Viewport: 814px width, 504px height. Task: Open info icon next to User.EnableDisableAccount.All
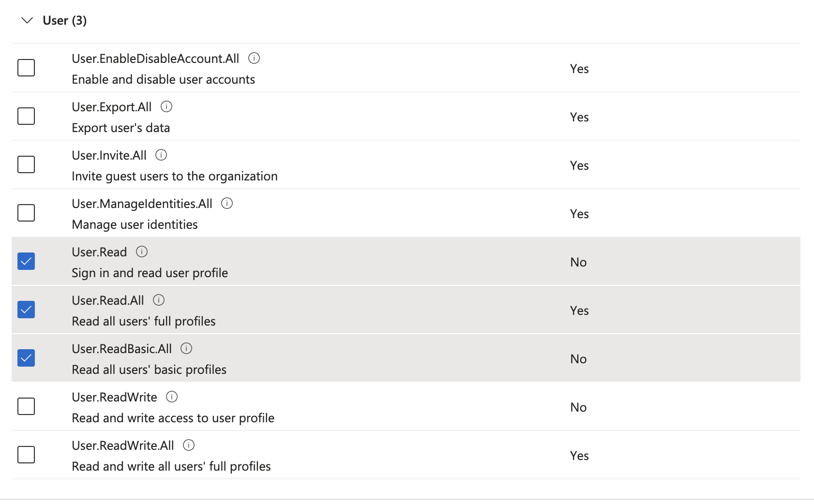(x=254, y=58)
